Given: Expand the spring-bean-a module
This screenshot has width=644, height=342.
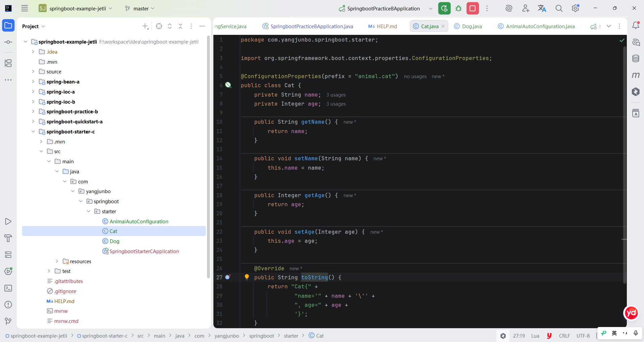Looking at the screenshot, I should click(x=33, y=81).
